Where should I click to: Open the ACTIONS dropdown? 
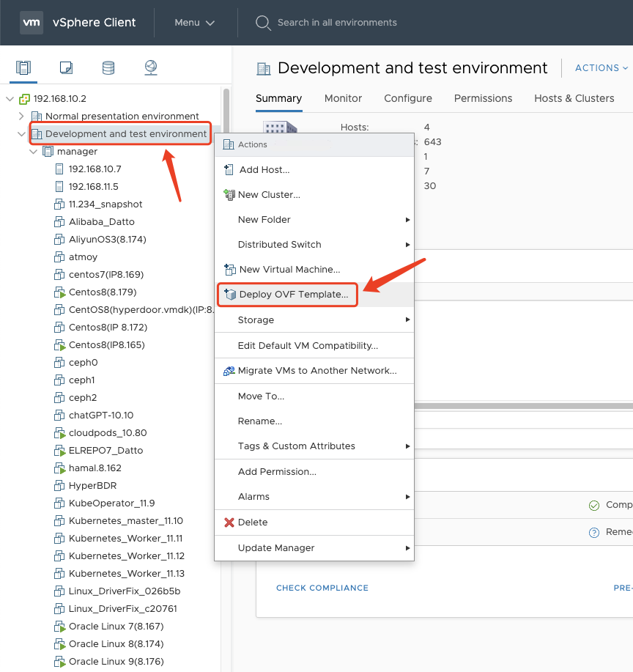click(601, 68)
